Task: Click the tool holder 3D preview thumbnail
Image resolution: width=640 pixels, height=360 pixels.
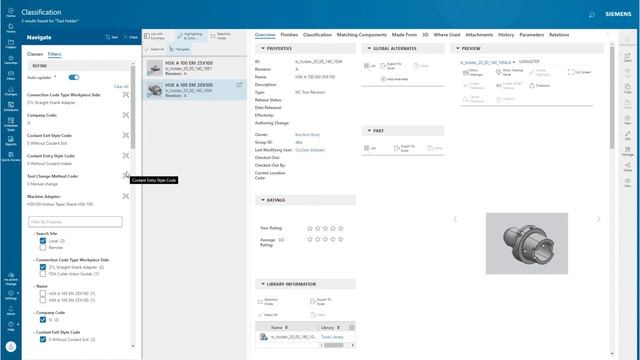Action: (527, 243)
